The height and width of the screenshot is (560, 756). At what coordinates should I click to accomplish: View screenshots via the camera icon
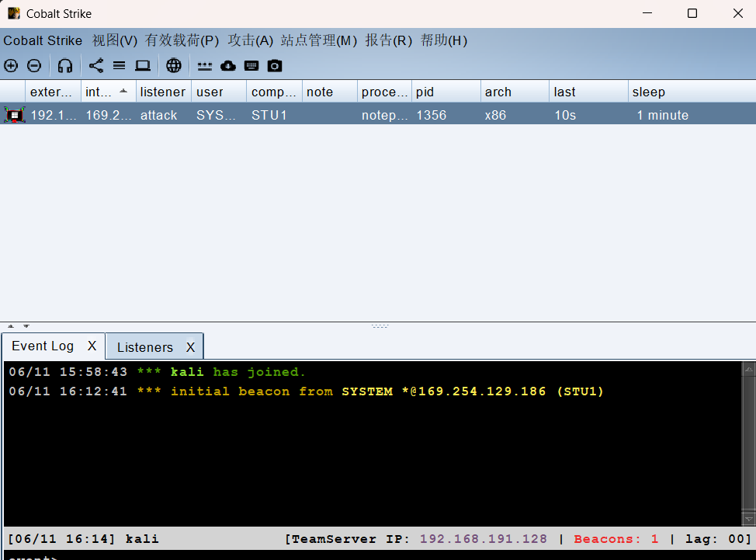[x=274, y=65]
